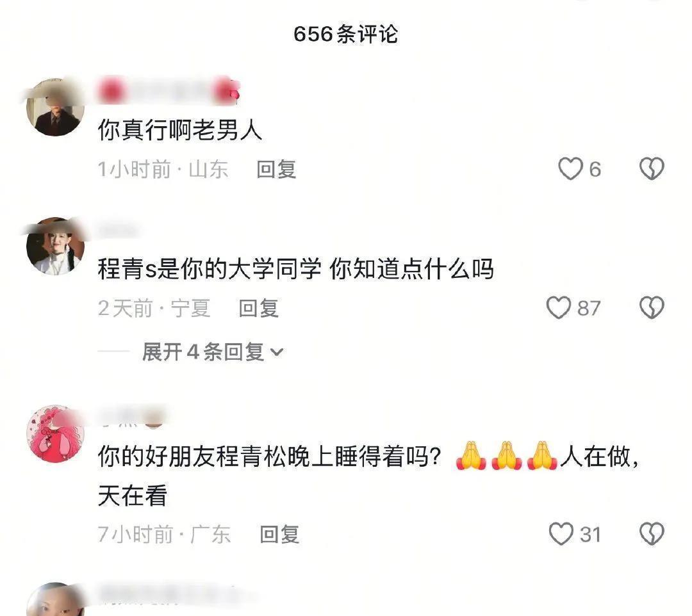Expand the 4 replies with "展开4条回复"
Screen dimensions: 692x616
click(213, 352)
